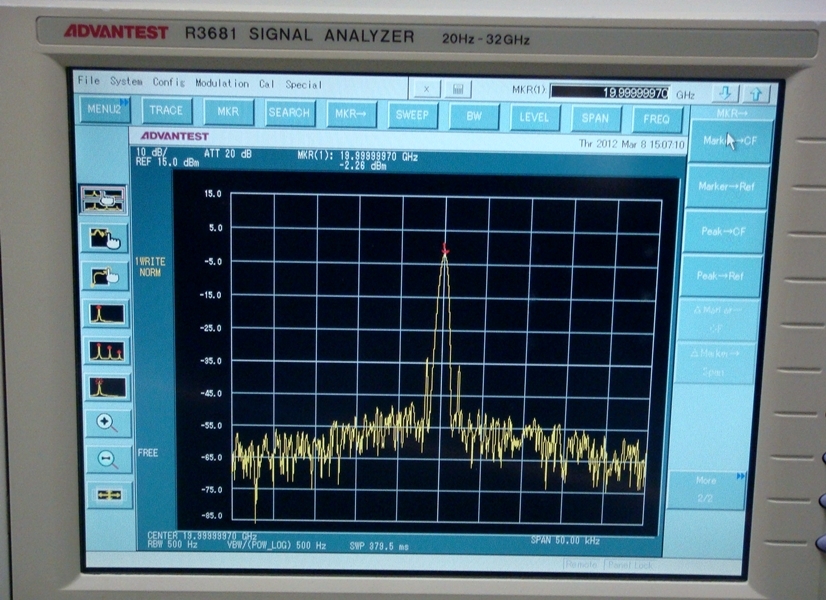Click the MENU2 button
Screen dimensions: 826x600
click(x=105, y=109)
